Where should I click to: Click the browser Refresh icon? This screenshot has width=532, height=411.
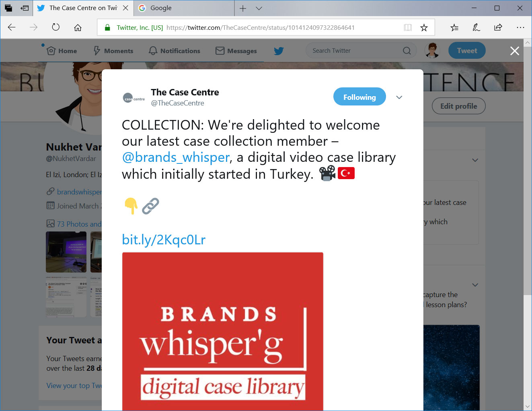coord(56,27)
